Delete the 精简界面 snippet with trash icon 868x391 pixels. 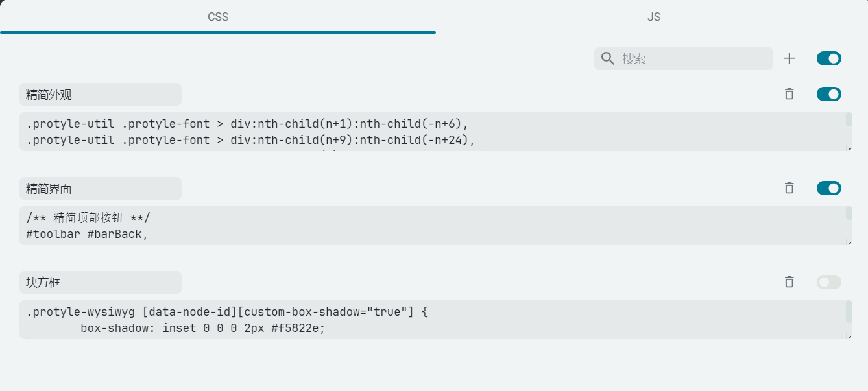(789, 188)
